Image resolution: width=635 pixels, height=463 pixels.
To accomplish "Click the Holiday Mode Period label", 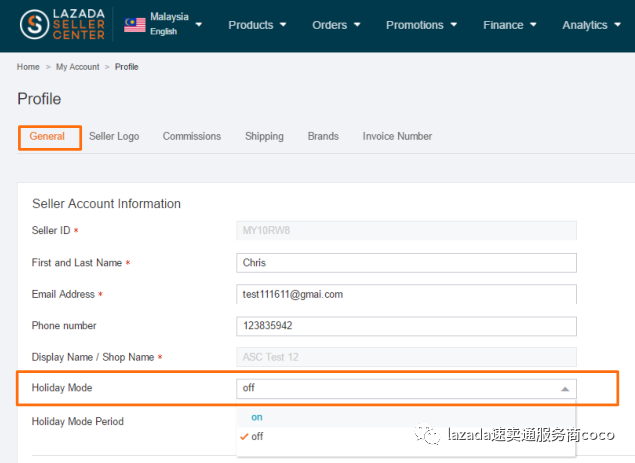I will 78,422.
